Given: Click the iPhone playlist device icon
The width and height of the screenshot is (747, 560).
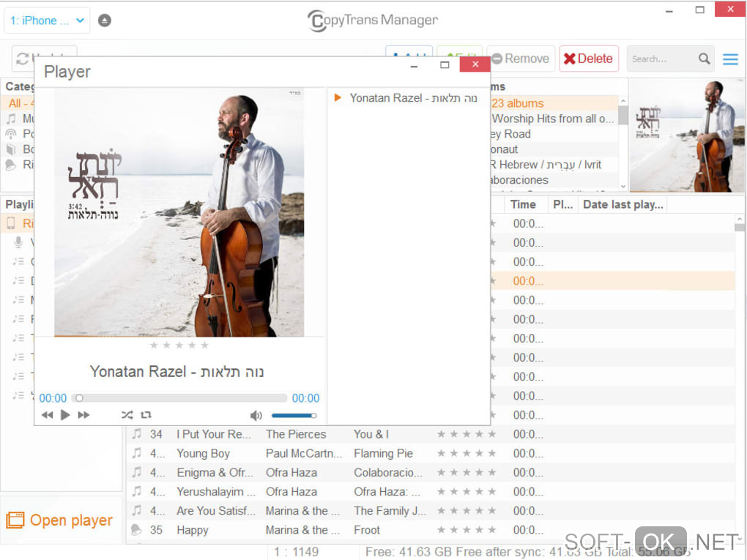Looking at the screenshot, I should pos(11,223).
